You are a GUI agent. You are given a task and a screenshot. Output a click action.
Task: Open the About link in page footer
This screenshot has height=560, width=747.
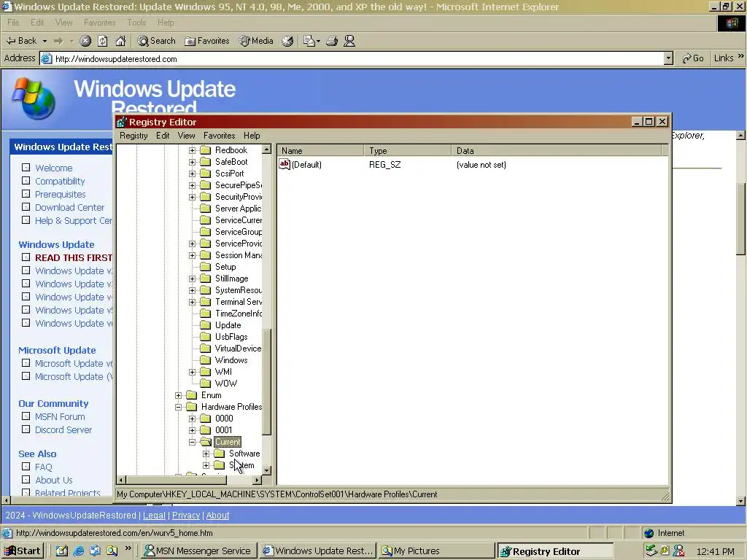coord(217,516)
